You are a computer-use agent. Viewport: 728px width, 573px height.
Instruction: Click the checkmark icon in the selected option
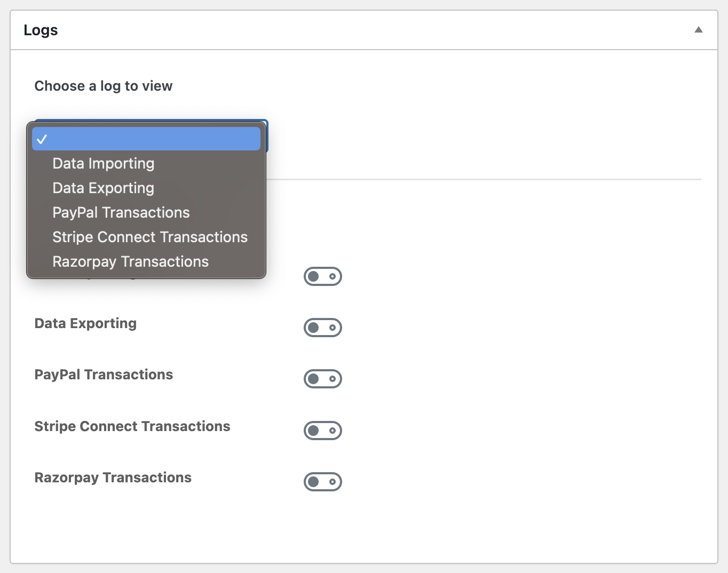click(x=42, y=139)
